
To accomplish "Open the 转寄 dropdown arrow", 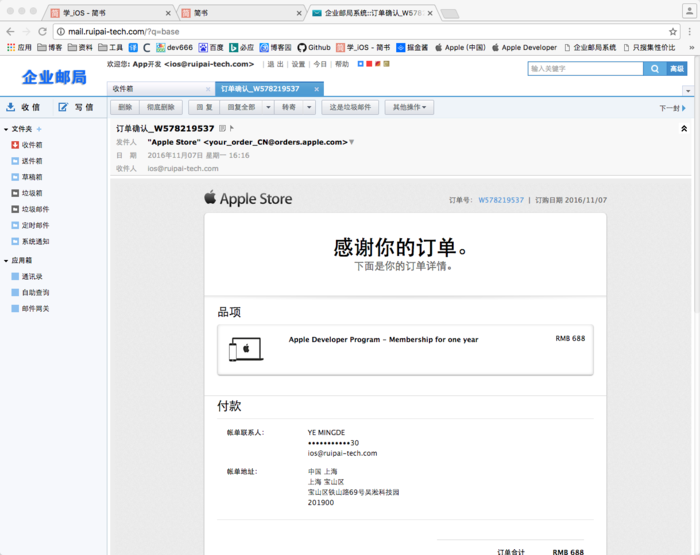I will [309, 107].
